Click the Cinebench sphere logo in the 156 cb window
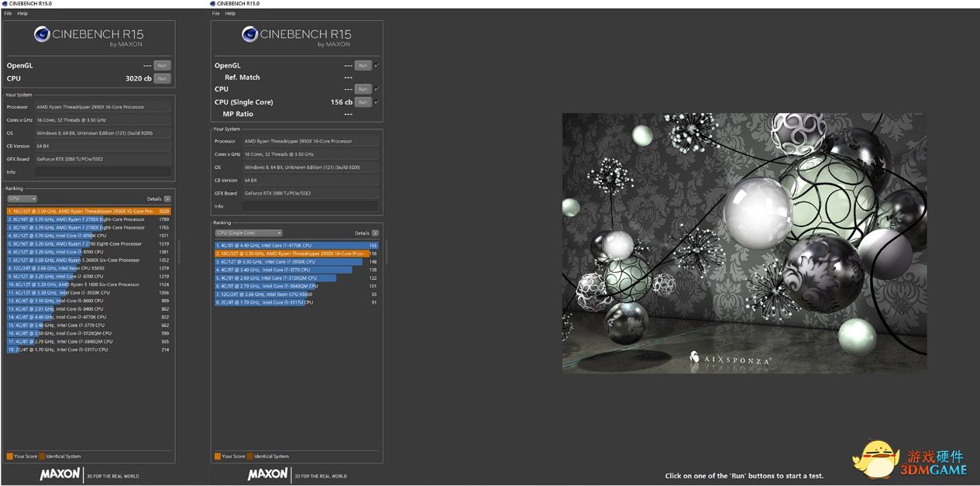This screenshot has height=486, width=980. point(249,34)
